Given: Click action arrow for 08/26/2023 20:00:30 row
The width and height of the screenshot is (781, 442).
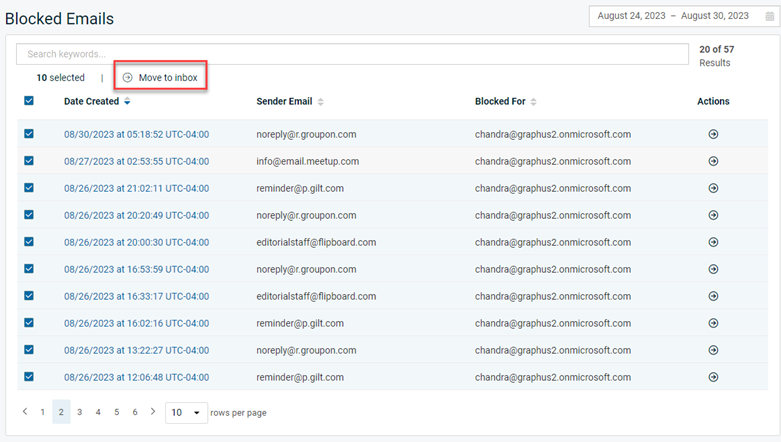Looking at the screenshot, I should coord(713,242).
